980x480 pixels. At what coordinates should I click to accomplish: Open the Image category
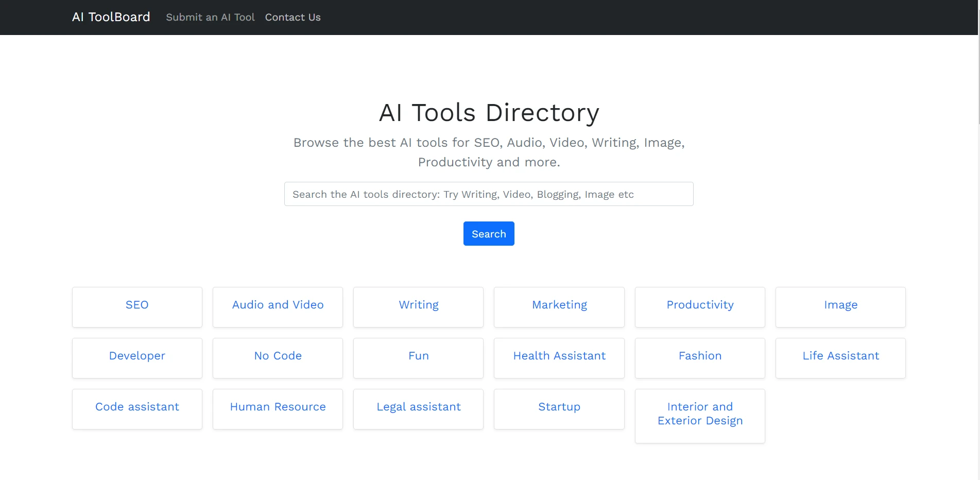tap(840, 307)
